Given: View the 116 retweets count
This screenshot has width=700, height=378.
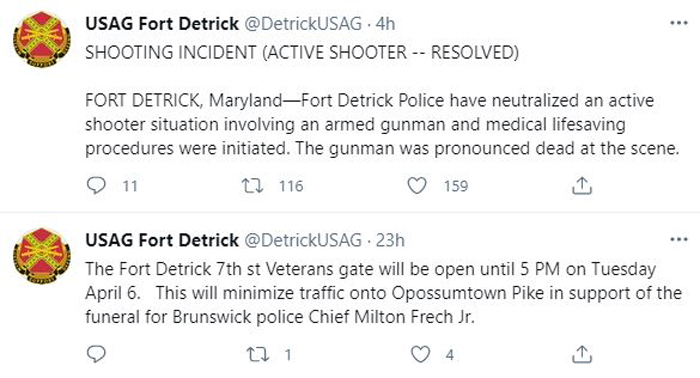Looking at the screenshot, I should (x=291, y=186).
